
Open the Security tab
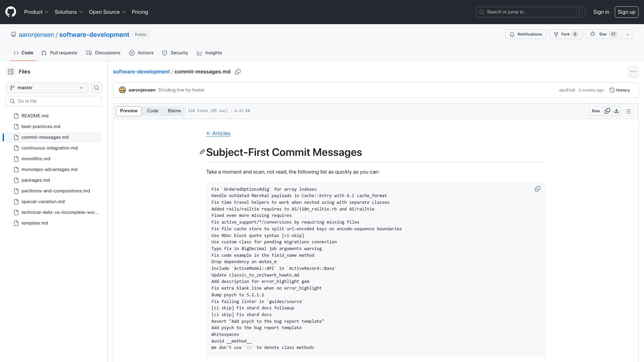tap(175, 53)
